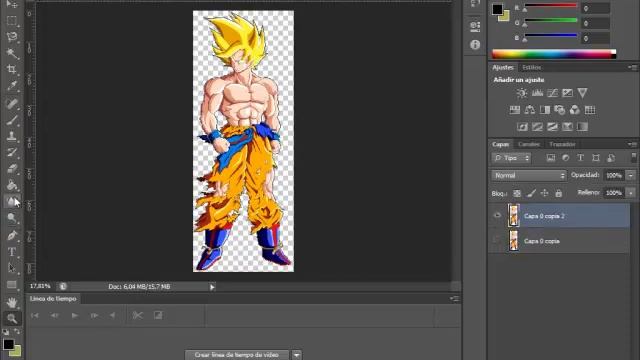Filter layers by type layers
Viewport: 640px width, 360px height.
(x=580, y=158)
